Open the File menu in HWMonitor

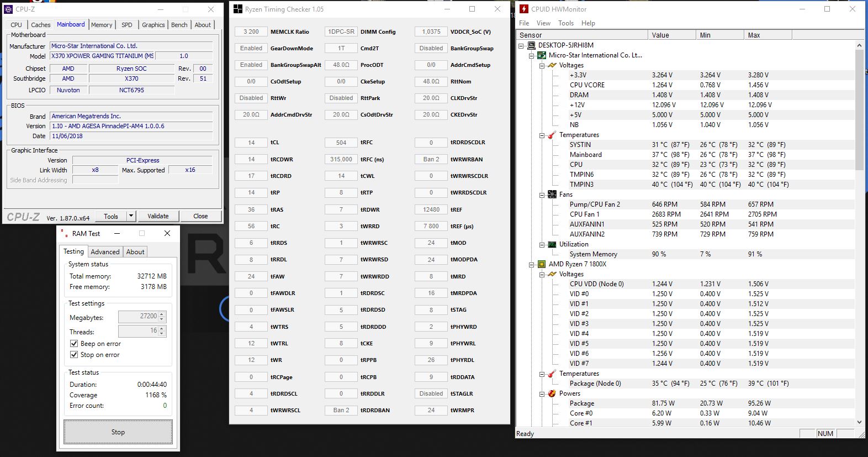pos(524,23)
